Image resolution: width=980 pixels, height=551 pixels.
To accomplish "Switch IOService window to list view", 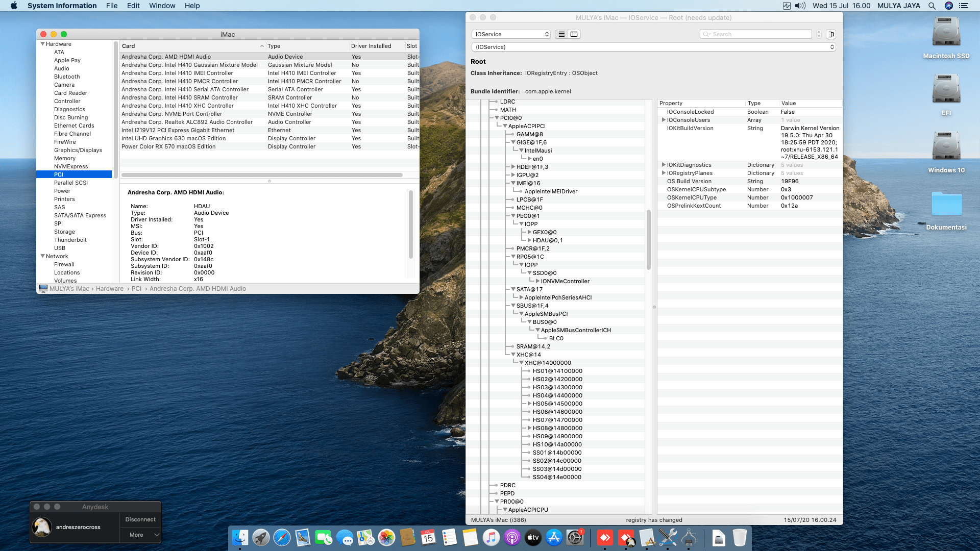I will coord(561,34).
